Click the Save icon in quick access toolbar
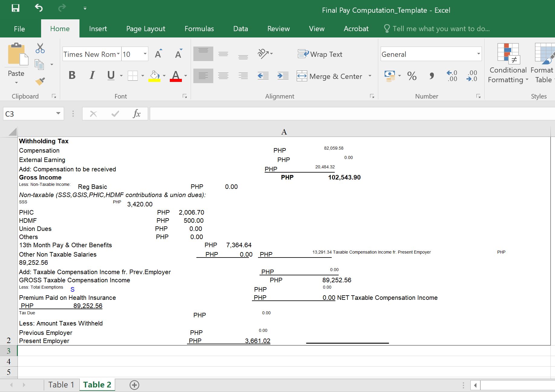555x392 pixels. (x=15, y=8)
